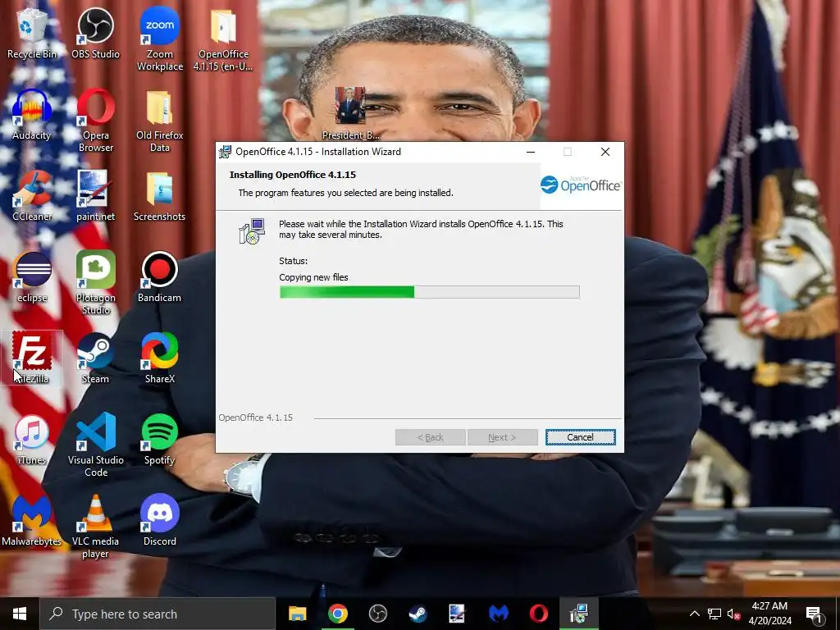This screenshot has width=840, height=630.
Task: Open Steam from the taskbar
Action: (x=418, y=614)
